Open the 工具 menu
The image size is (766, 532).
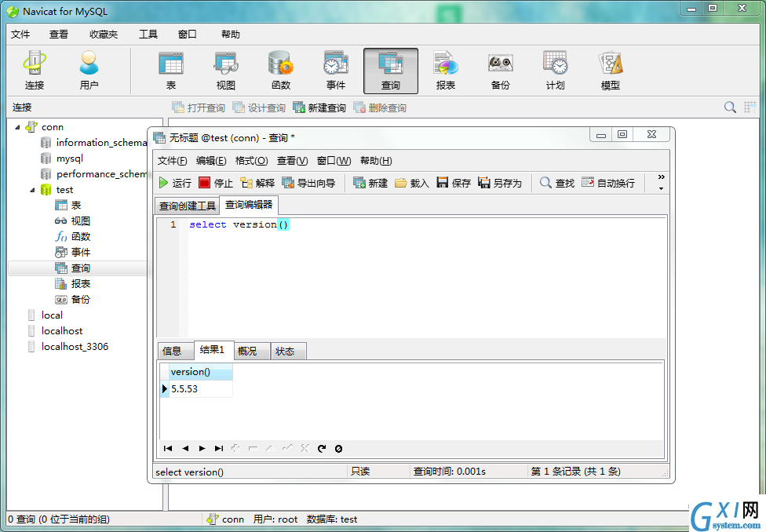pos(148,35)
